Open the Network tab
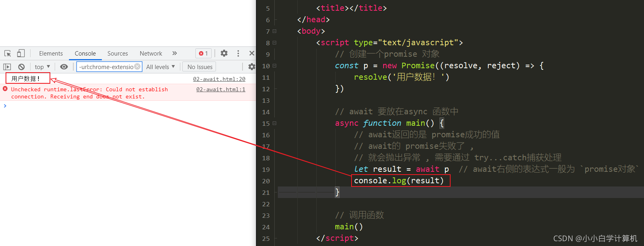Viewport: 644px width, 246px height. tap(151, 54)
